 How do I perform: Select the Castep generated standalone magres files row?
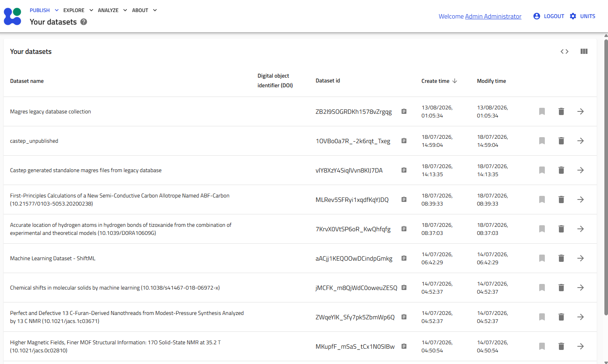300,170
